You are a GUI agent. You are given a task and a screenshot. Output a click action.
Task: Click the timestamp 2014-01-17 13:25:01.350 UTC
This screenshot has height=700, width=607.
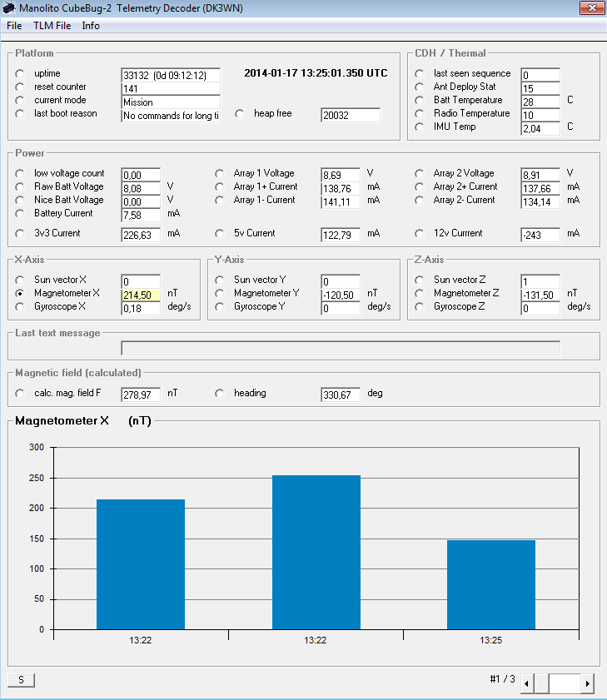click(x=316, y=73)
